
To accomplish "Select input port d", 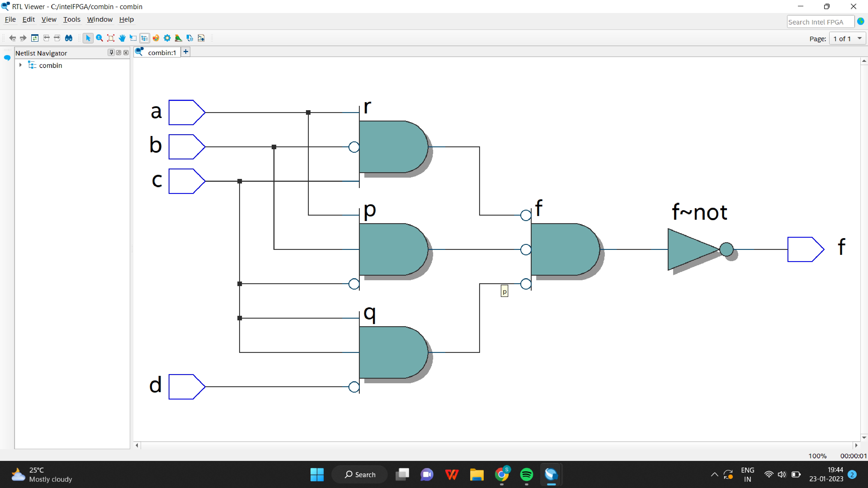I will (x=187, y=387).
